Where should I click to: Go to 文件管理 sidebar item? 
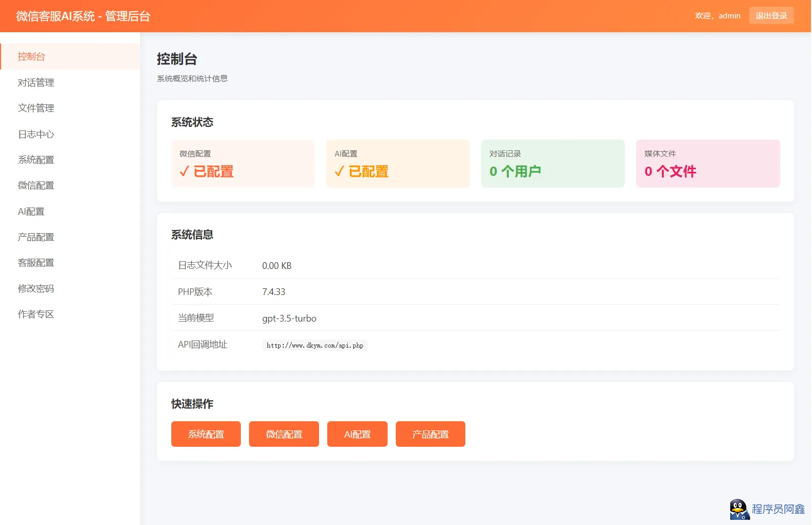point(36,108)
